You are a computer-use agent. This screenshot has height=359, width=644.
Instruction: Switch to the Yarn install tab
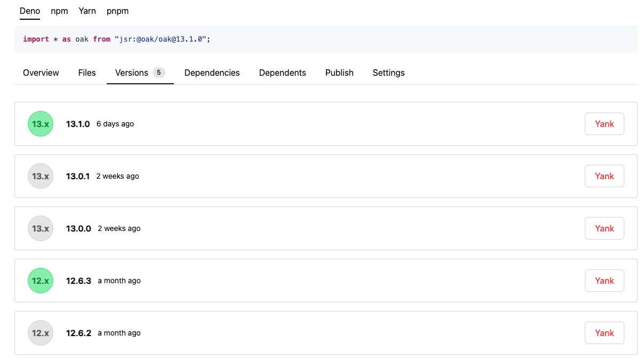[x=87, y=11]
